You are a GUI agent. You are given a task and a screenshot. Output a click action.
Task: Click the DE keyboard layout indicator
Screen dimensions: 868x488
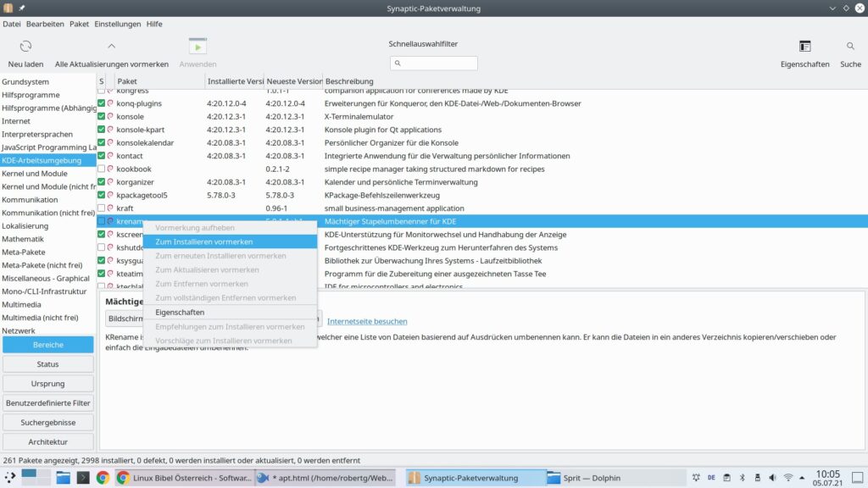click(x=711, y=478)
